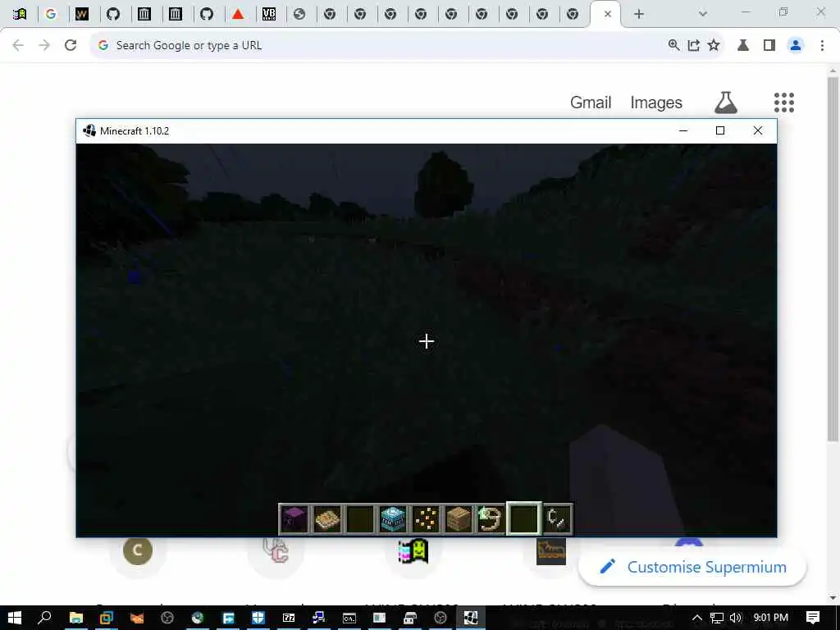Image resolution: width=840 pixels, height=630 pixels.
Task: Bookmark this tab with the star icon
Action: (x=714, y=45)
